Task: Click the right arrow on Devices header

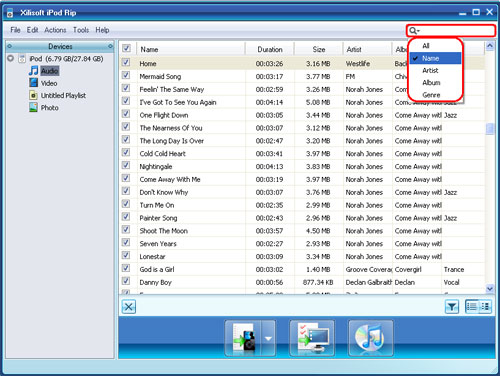Action: 110,46
